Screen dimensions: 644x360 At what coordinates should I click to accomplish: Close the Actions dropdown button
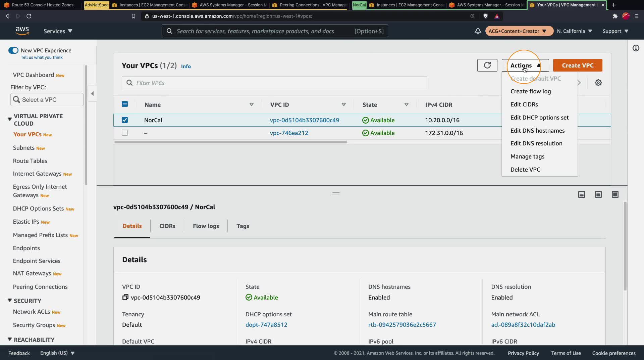[x=525, y=65]
